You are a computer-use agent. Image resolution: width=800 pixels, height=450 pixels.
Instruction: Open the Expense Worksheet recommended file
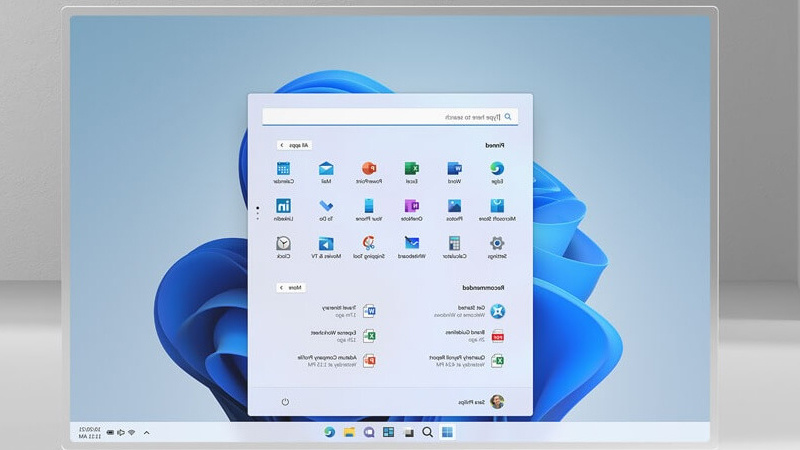click(x=343, y=336)
